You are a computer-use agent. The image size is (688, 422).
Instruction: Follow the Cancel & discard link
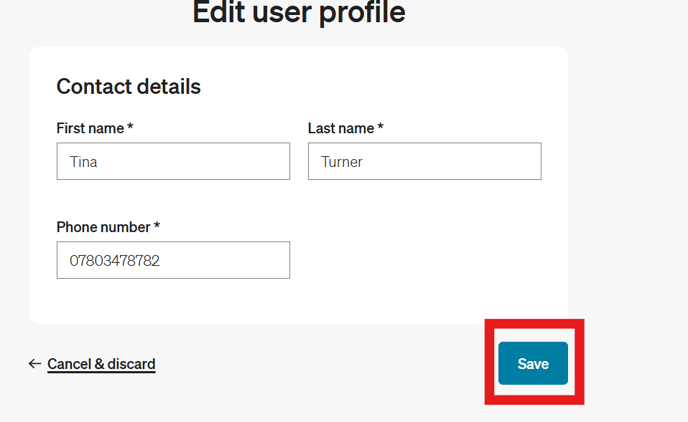pyautogui.click(x=101, y=364)
